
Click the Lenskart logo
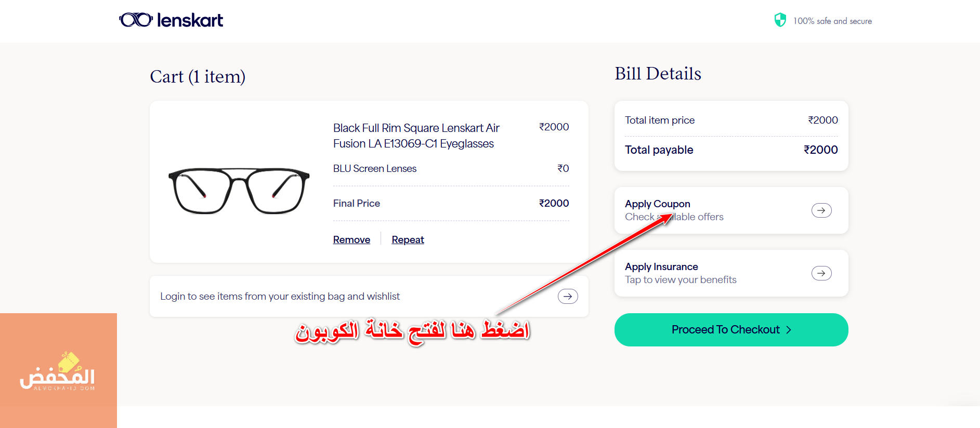[171, 20]
